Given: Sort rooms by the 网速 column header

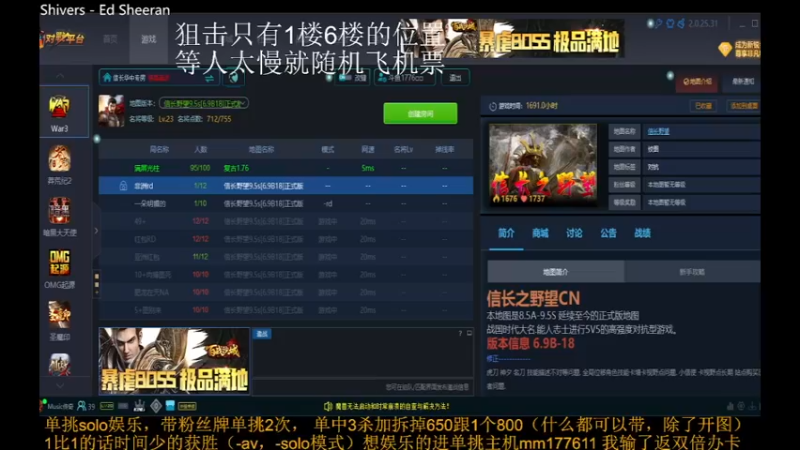Looking at the screenshot, I should (x=367, y=149).
